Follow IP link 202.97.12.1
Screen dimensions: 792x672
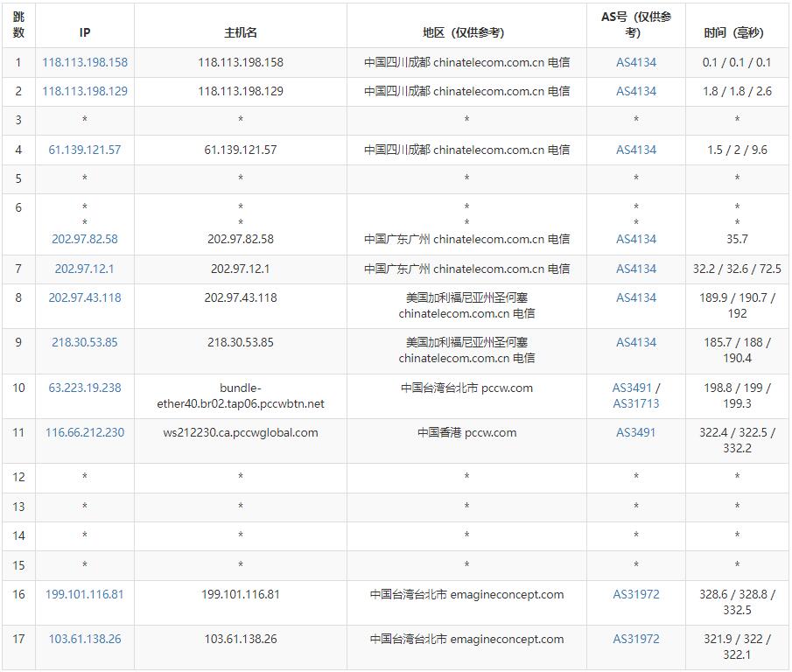[x=84, y=269]
